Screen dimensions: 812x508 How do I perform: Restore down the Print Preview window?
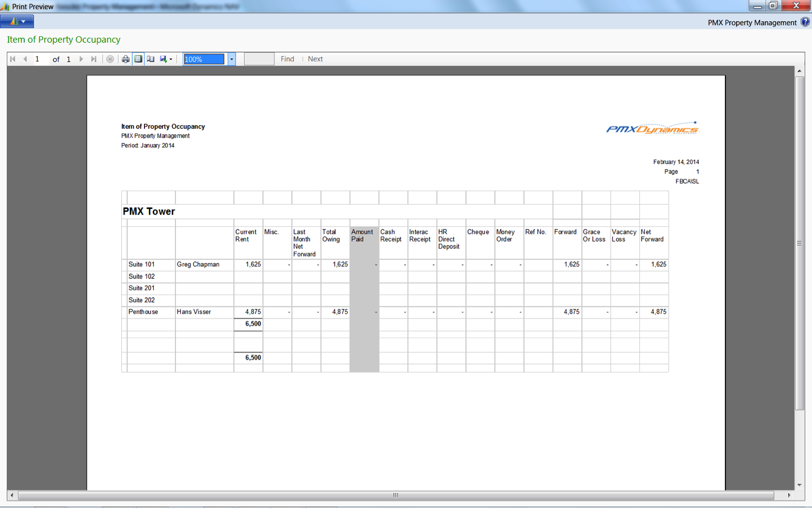tap(773, 5)
